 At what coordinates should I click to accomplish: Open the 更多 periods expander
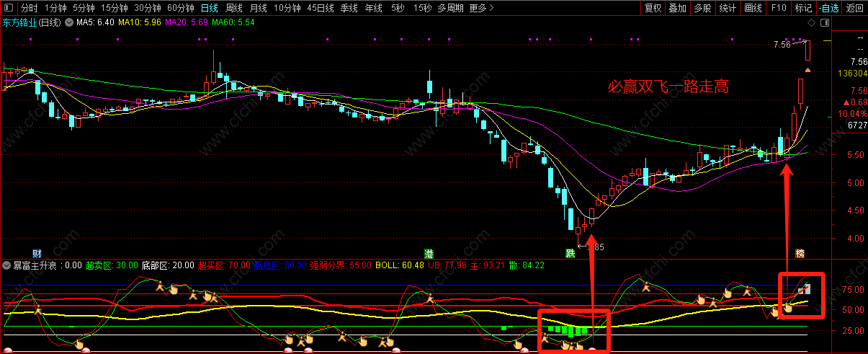[482, 9]
